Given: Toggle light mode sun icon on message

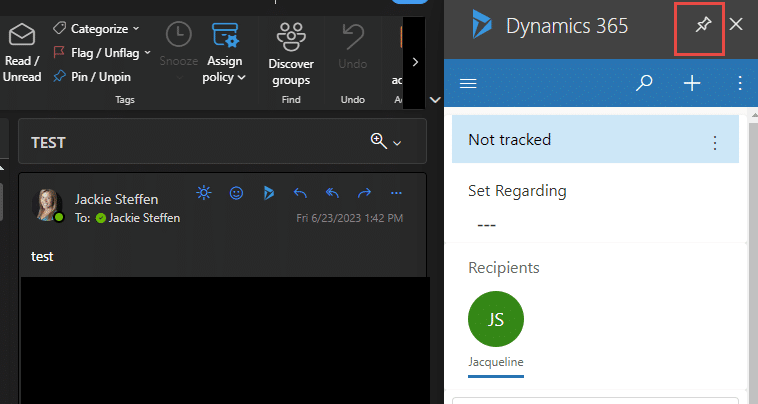Looking at the screenshot, I should (204, 193).
